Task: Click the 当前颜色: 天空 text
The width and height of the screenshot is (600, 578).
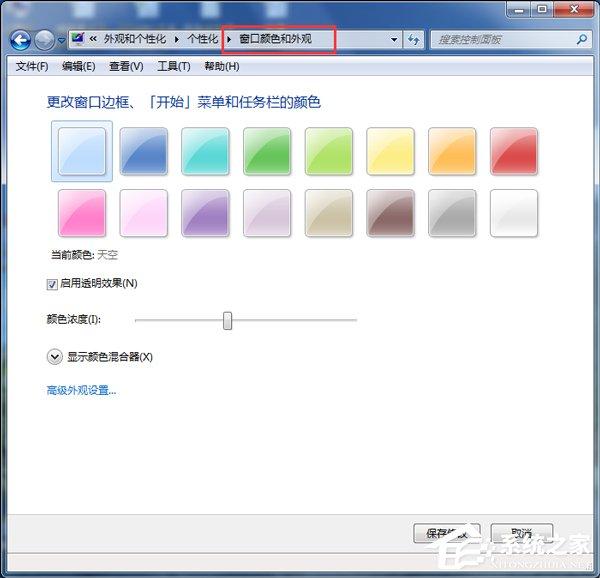Action: click(84, 255)
